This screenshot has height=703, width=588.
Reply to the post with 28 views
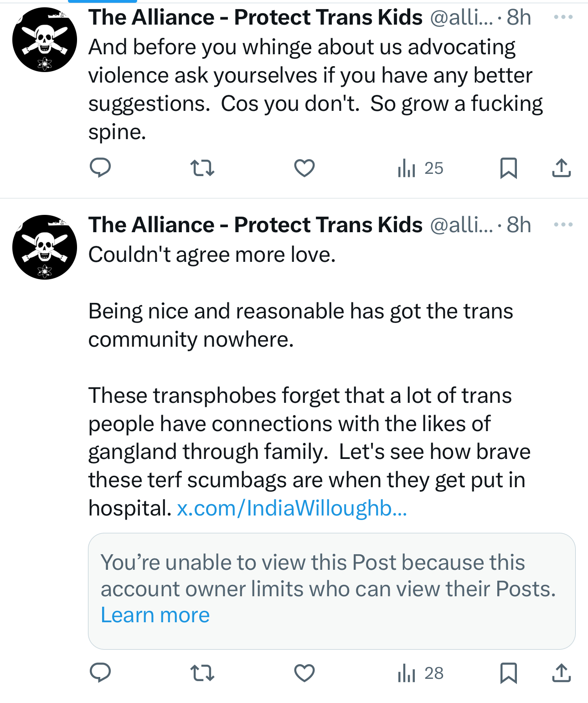(100, 673)
